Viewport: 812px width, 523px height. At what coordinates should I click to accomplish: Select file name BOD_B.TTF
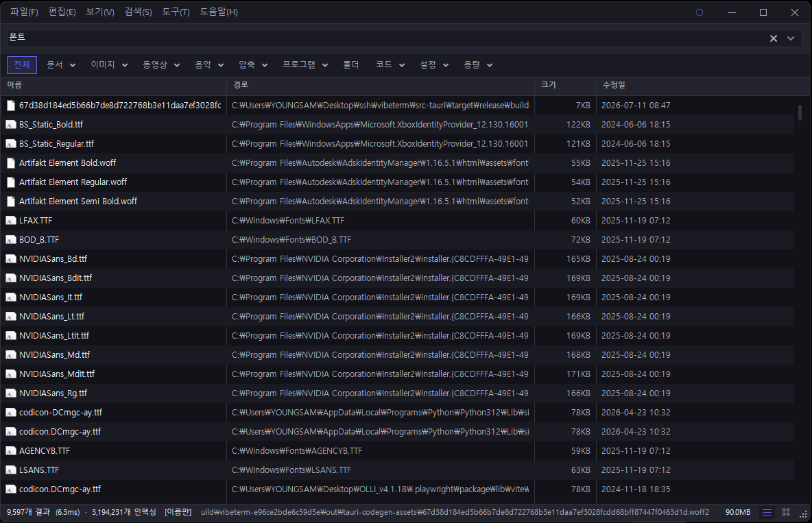point(39,240)
